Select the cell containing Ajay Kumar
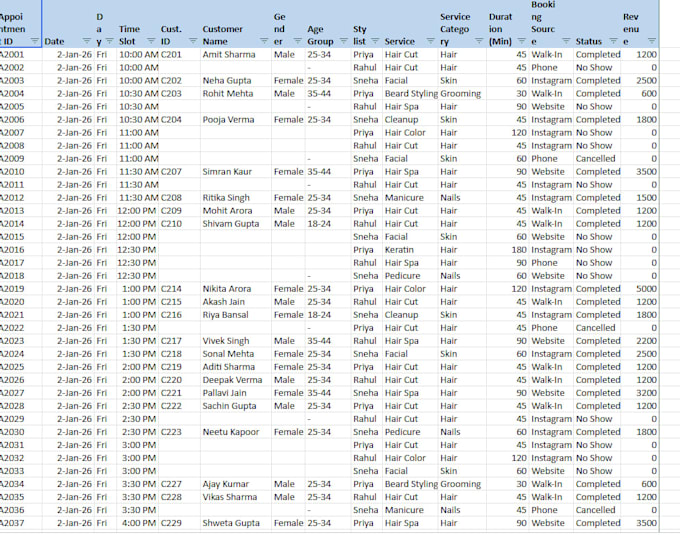 pyautogui.click(x=235, y=484)
